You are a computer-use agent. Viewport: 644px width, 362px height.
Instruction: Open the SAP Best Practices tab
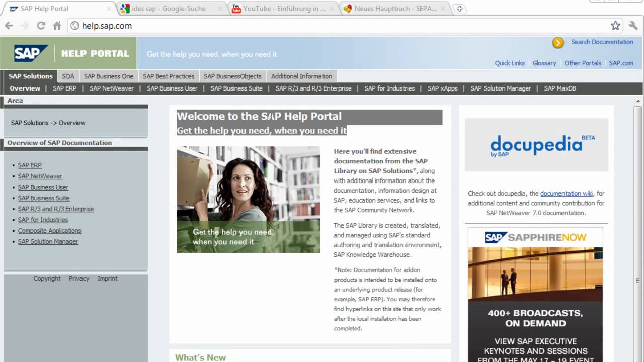pos(169,76)
